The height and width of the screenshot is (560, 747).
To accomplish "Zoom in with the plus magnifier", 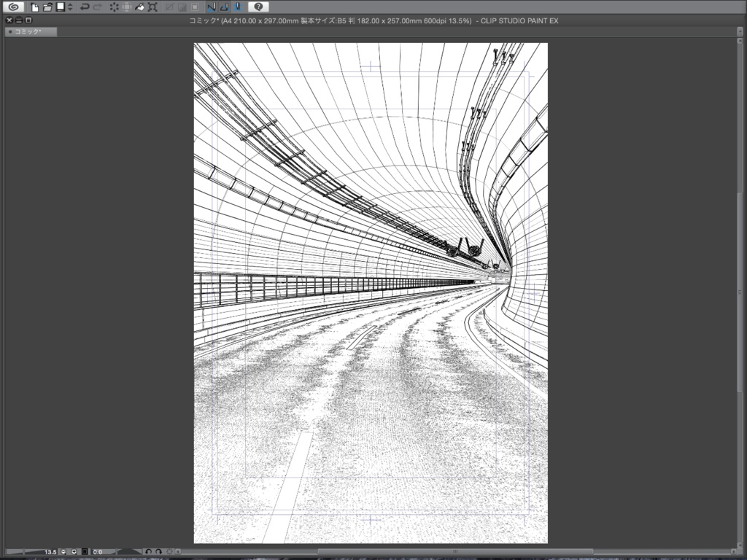I will pyautogui.click(x=74, y=552).
